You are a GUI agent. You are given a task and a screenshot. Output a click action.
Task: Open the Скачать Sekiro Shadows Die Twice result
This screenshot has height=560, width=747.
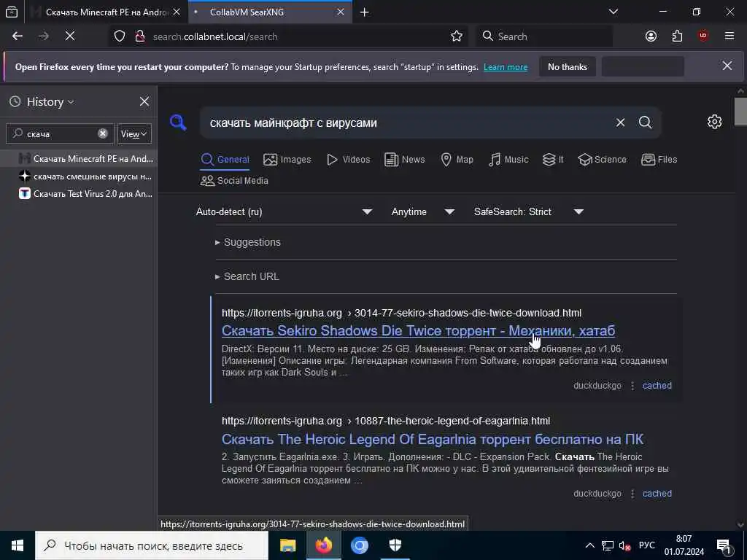coord(418,330)
